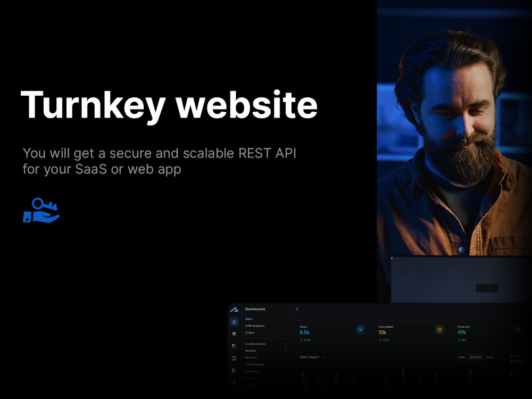This screenshot has height=399, width=532.
Task: Open the Sales Report three-dot menu
Action: (x=324, y=357)
